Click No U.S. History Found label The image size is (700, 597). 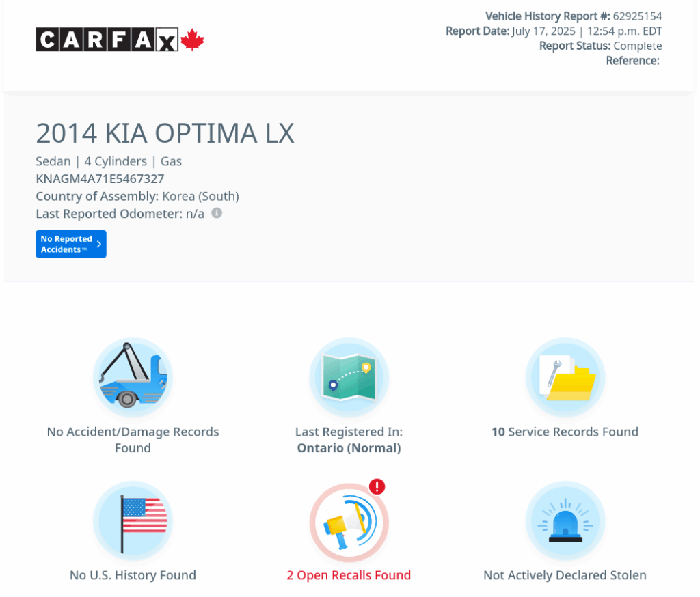coord(133,574)
